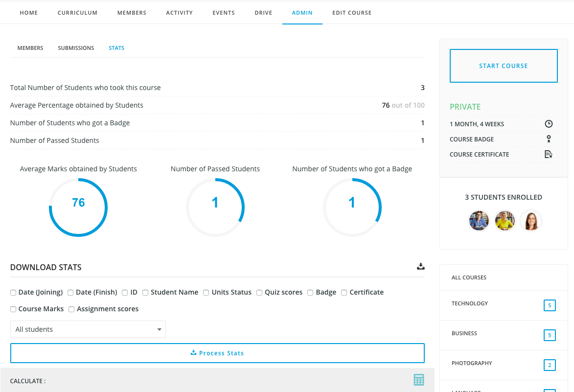Expand the All students dropdown
The height and width of the screenshot is (392, 574).
(x=88, y=329)
